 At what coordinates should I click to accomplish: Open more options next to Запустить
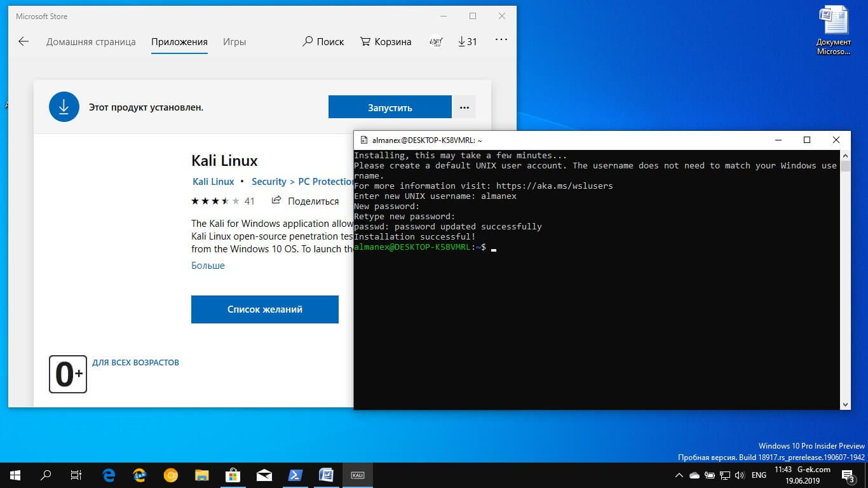(x=464, y=107)
